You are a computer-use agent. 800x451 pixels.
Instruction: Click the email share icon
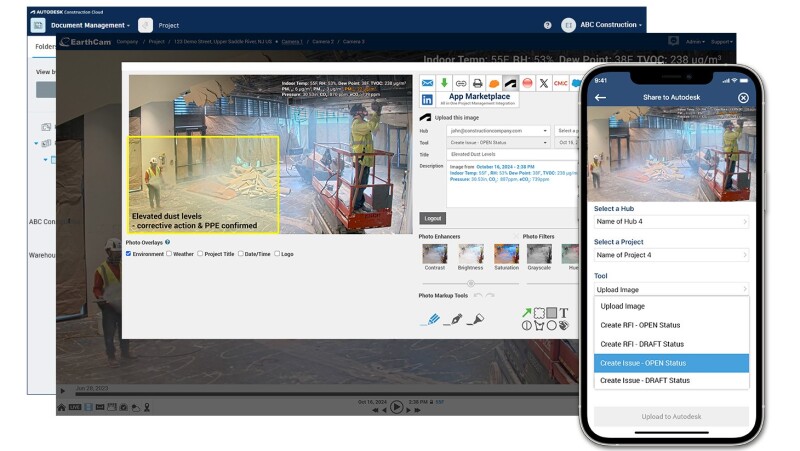[427, 83]
